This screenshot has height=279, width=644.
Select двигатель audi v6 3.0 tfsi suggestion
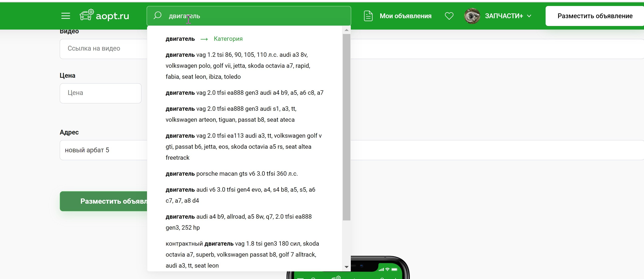point(240,195)
